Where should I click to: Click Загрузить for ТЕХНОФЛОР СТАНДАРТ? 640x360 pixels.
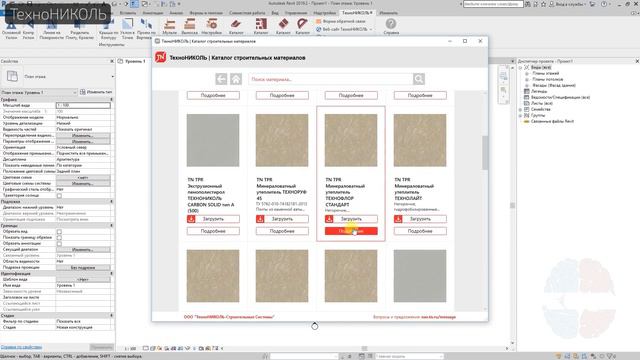pos(351,219)
